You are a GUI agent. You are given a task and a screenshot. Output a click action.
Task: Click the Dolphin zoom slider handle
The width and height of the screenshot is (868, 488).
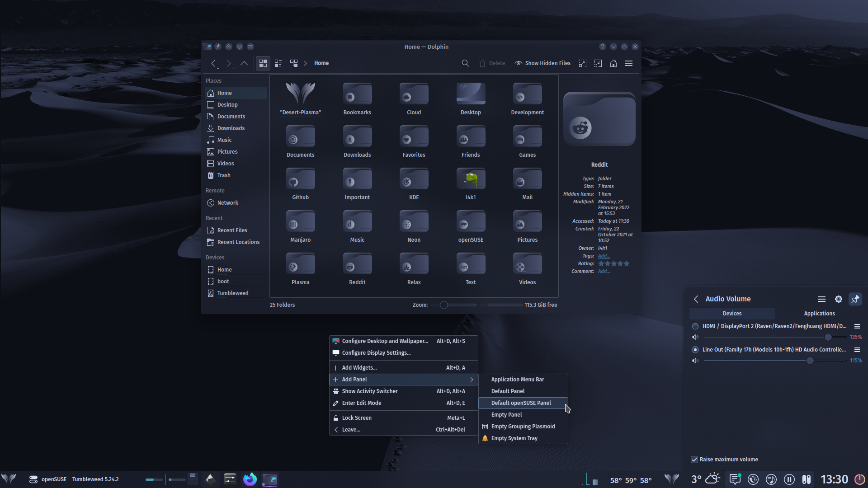point(444,305)
